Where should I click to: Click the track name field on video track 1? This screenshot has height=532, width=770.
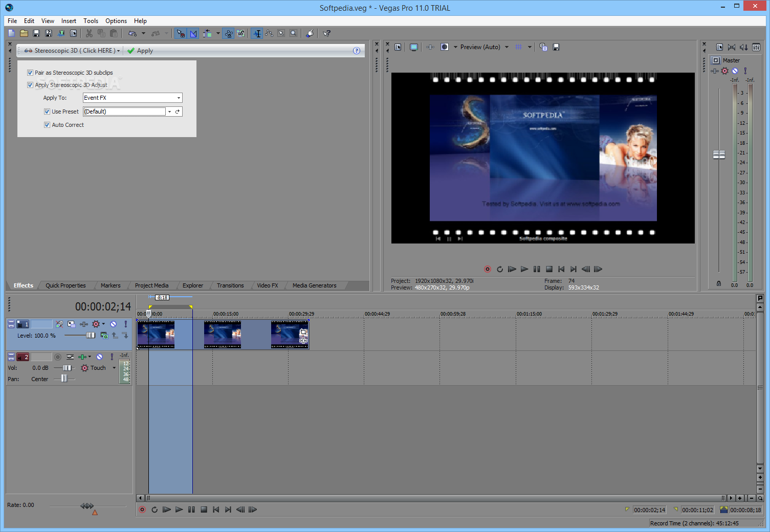(x=41, y=324)
